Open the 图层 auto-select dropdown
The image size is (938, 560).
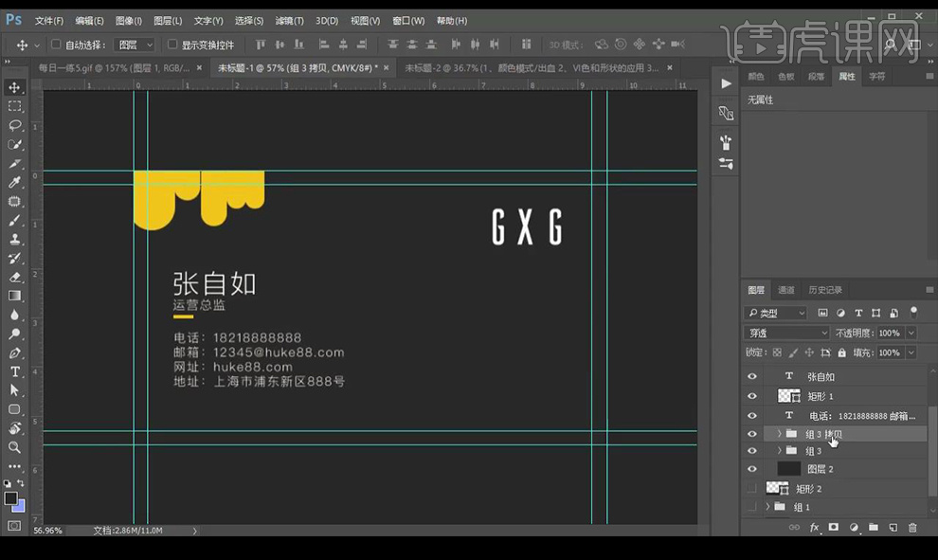(135, 45)
